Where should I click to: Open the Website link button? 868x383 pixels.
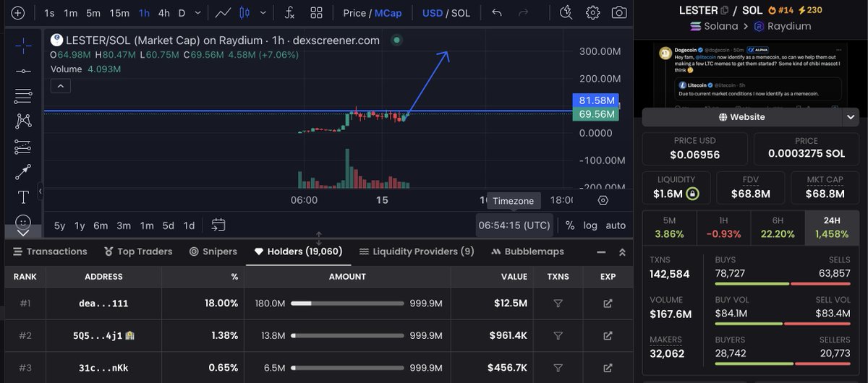(x=741, y=117)
